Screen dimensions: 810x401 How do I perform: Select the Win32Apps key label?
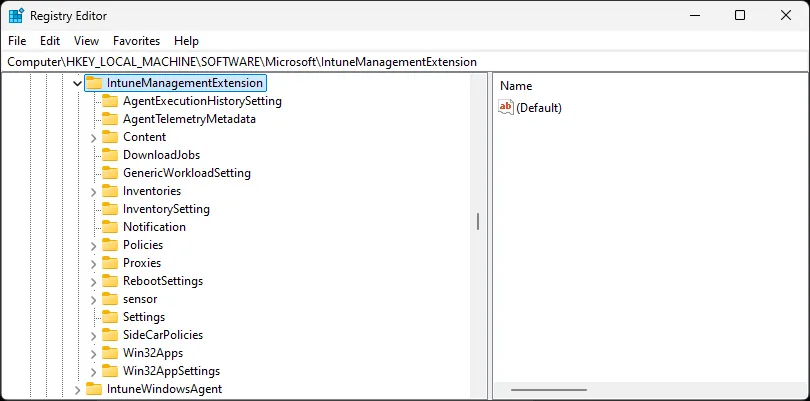tap(153, 353)
